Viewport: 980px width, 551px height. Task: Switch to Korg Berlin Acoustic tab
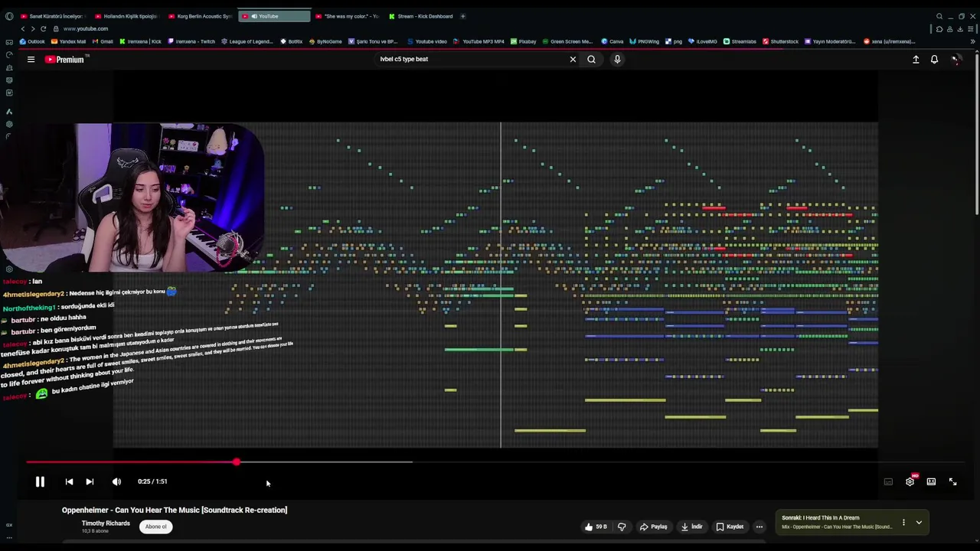click(x=200, y=16)
